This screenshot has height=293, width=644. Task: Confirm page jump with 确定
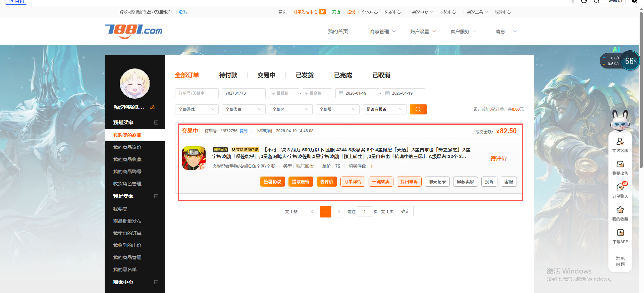pos(405,211)
